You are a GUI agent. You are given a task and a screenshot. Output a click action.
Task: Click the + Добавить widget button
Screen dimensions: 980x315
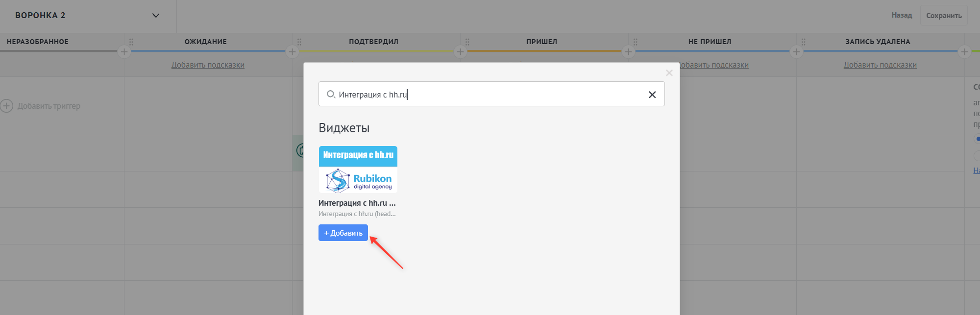click(343, 233)
